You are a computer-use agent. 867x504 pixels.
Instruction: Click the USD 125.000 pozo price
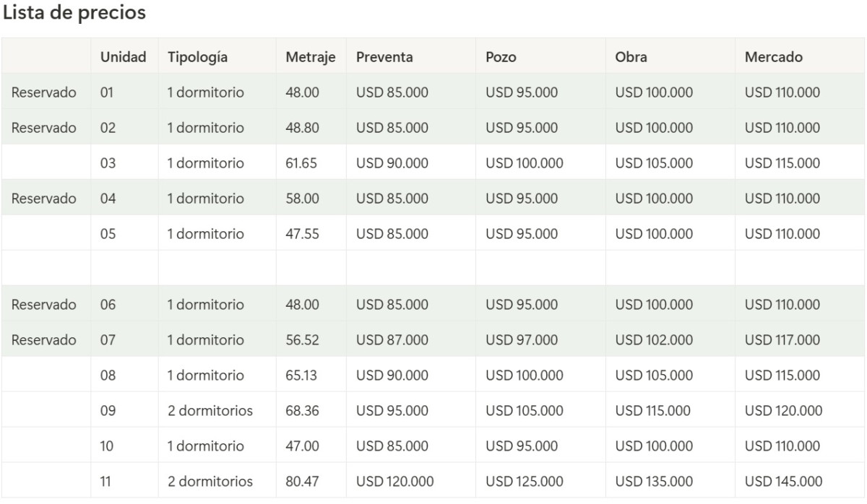pos(524,482)
